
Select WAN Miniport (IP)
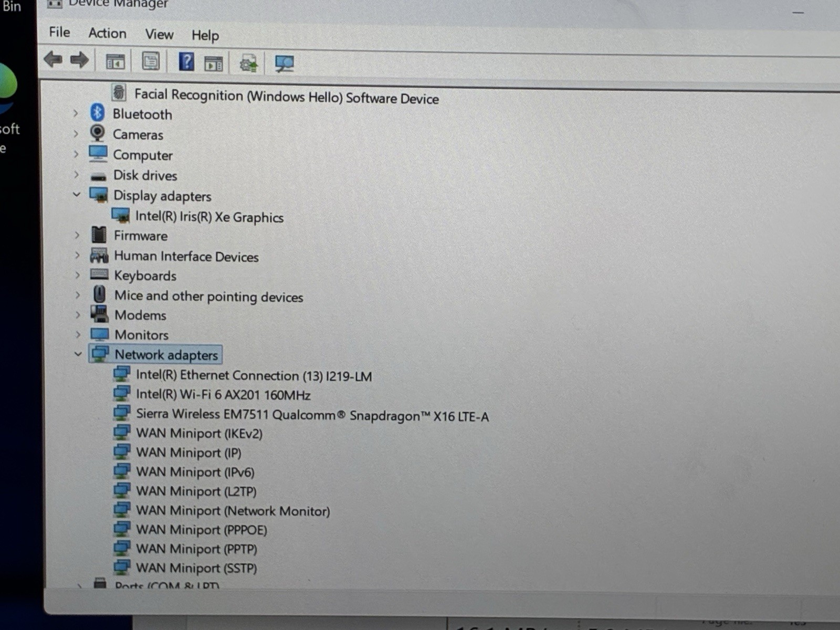188,452
